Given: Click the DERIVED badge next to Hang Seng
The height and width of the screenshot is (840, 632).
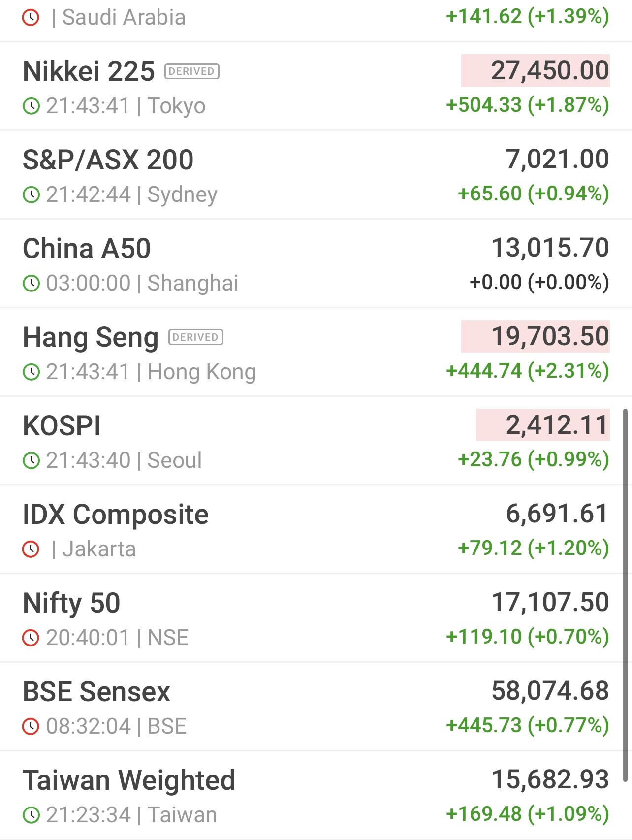Looking at the screenshot, I should [195, 337].
